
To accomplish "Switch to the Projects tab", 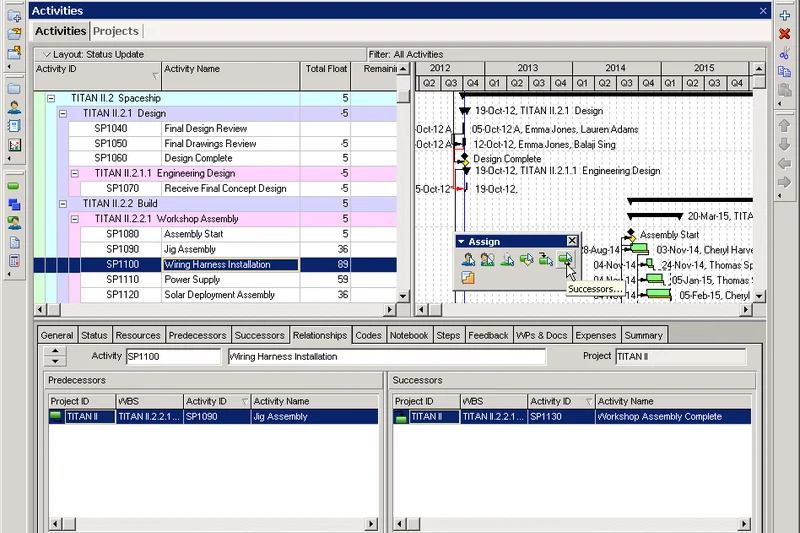I will (116, 31).
